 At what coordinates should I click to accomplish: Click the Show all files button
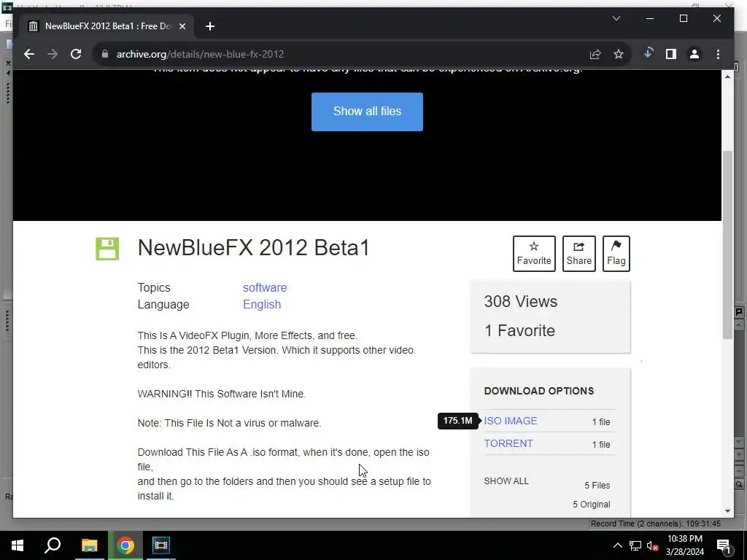tap(367, 112)
